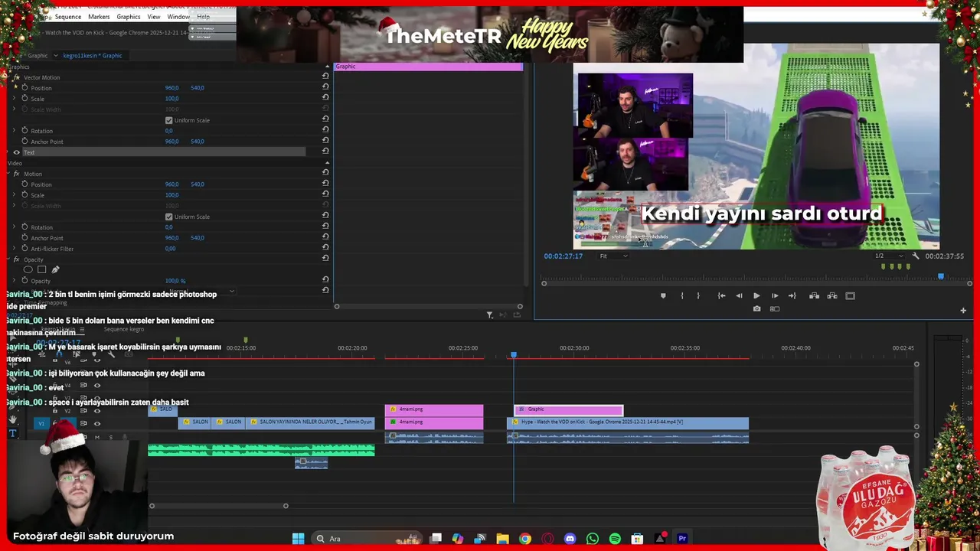Image resolution: width=980 pixels, height=551 pixels.
Task: Start playback with the Play button
Action: tap(756, 295)
